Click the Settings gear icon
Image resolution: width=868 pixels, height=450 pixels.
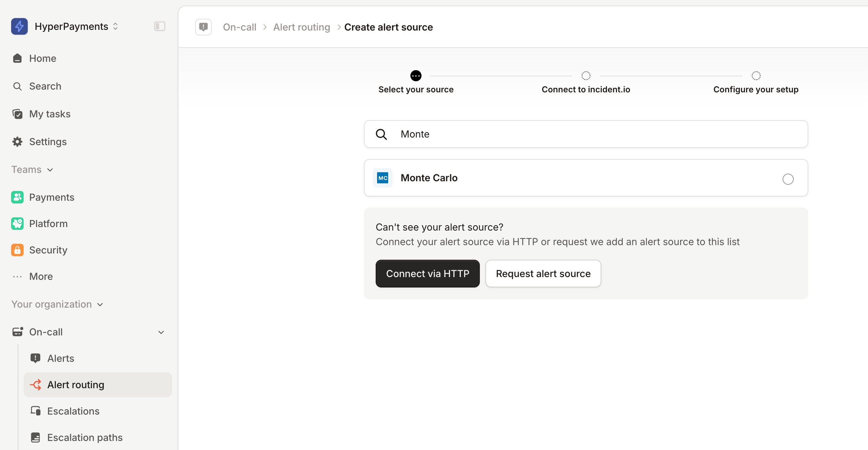(17, 142)
